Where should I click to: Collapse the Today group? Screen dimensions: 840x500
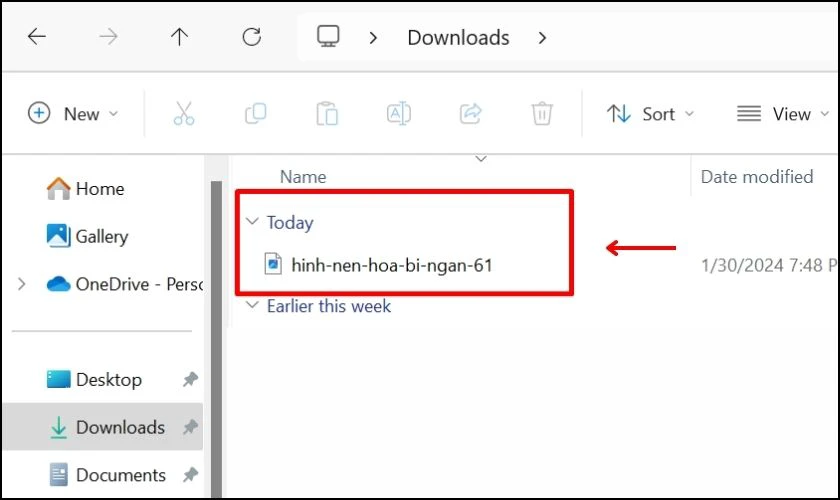(x=252, y=221)
